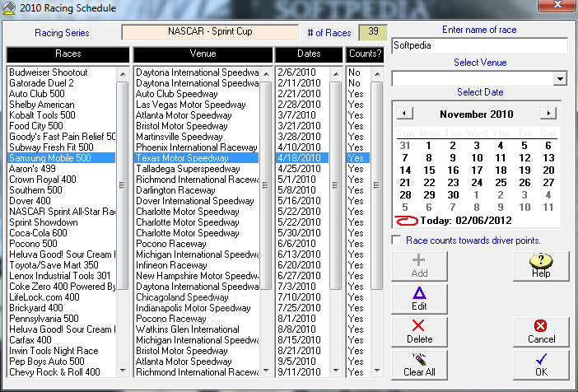
Task: Select Shelby American race
Action: tap(62, 105)
